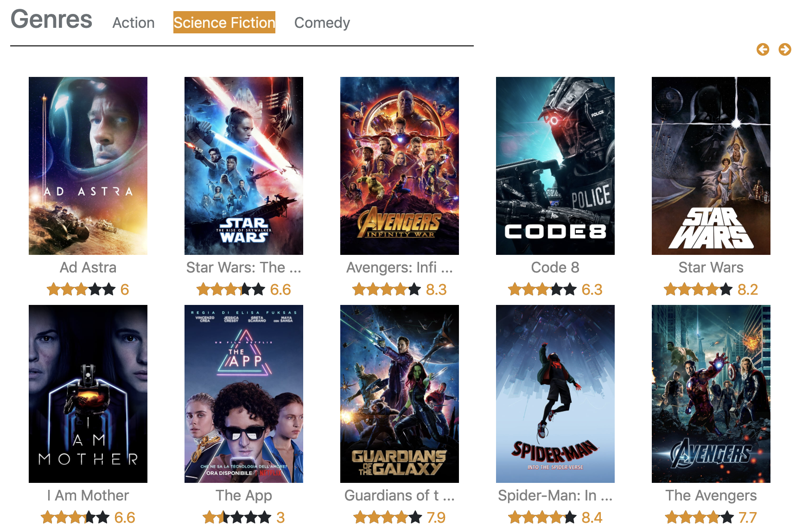Open The Avengers movie poster
The image size is (802, 532).
[x=711, y=394]
